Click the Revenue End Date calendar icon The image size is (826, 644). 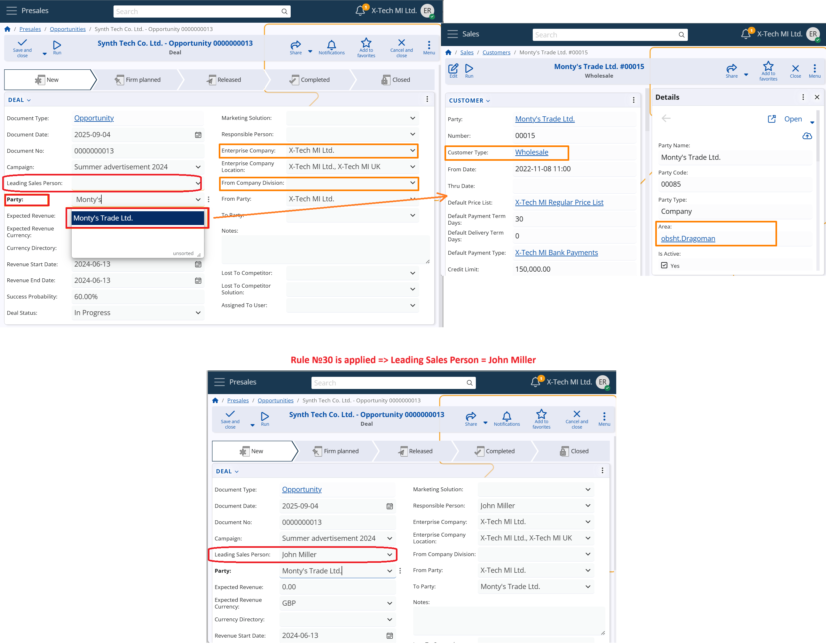click(x=198, y=281)
